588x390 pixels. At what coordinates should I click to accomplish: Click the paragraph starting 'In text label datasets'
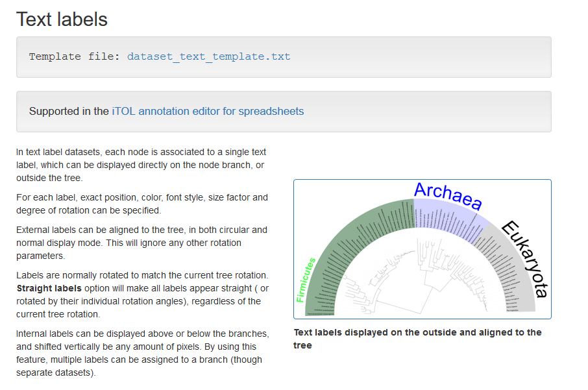point(141,165)
